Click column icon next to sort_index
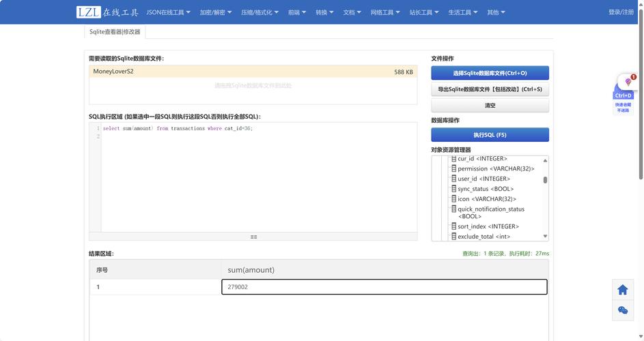This screenshot has width=644, height=341. click(454, 226)
